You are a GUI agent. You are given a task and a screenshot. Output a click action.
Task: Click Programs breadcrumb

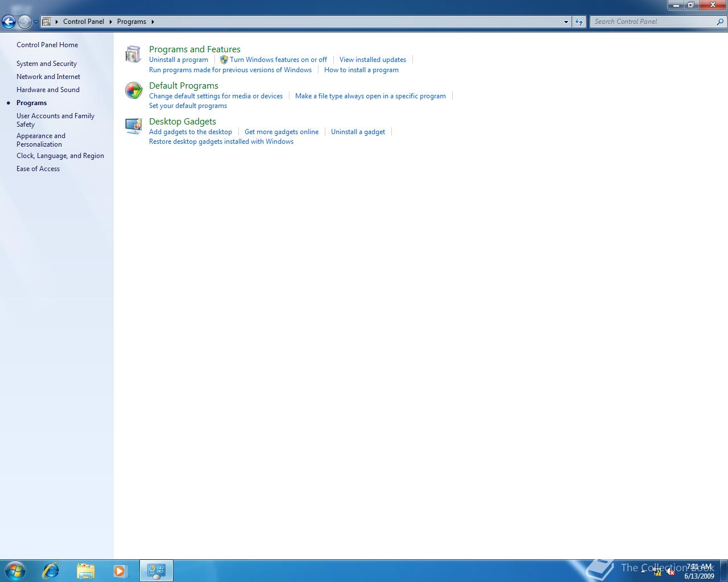tap(131, 22)
